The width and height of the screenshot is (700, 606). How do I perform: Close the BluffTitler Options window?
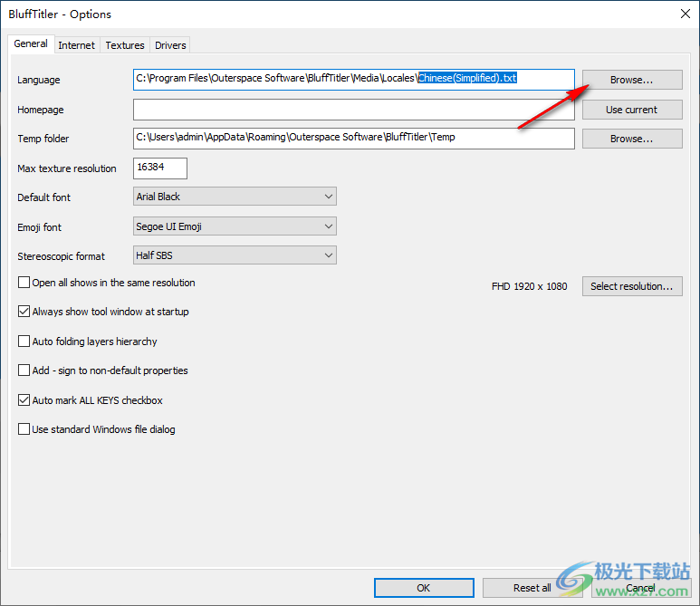[x=686, y=14]
